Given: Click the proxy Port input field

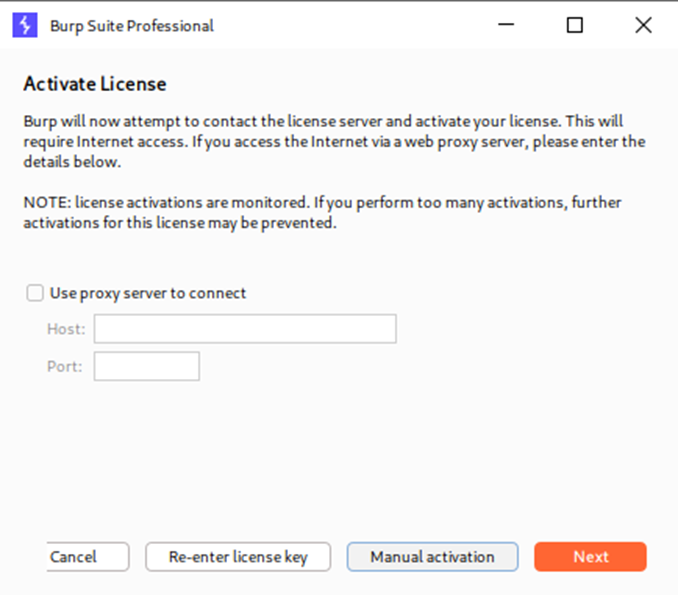Looking at the screenshot, I should coord(147,366).
